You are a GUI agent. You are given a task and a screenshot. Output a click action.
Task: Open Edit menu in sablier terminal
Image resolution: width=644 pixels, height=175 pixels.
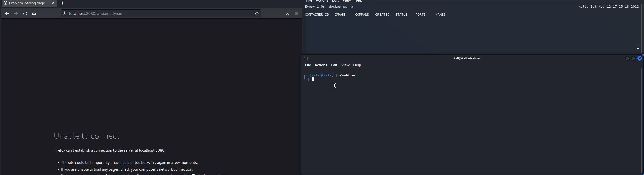[x=334, y=65]
